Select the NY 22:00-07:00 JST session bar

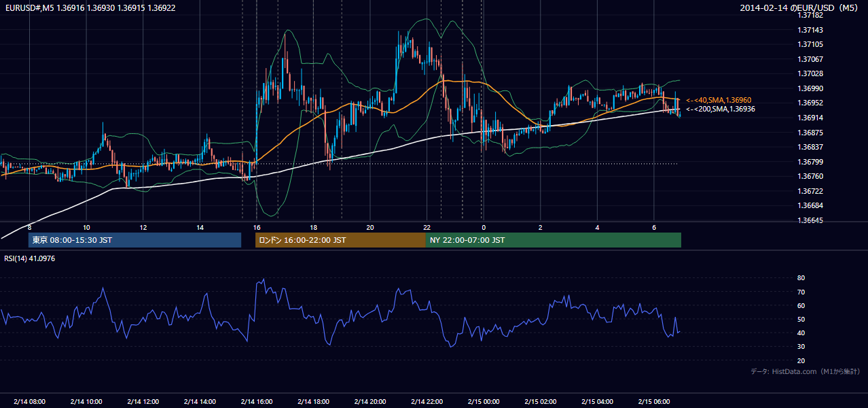(x=554, y=240)
